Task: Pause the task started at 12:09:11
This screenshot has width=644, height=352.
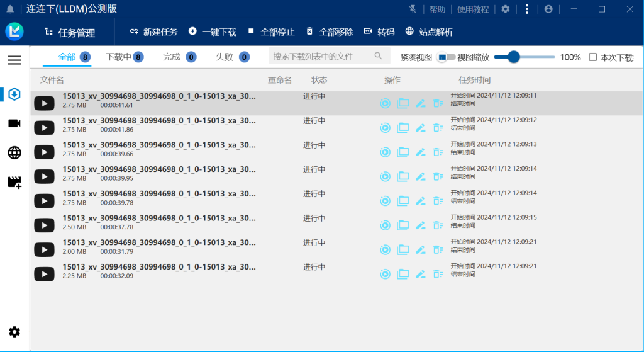Action: coord(386,103)
